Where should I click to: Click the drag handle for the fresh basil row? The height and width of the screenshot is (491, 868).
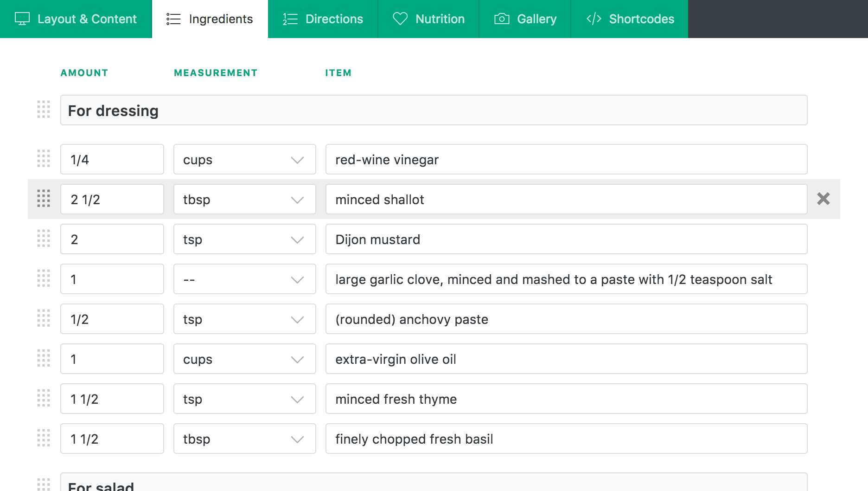(44, 439)
